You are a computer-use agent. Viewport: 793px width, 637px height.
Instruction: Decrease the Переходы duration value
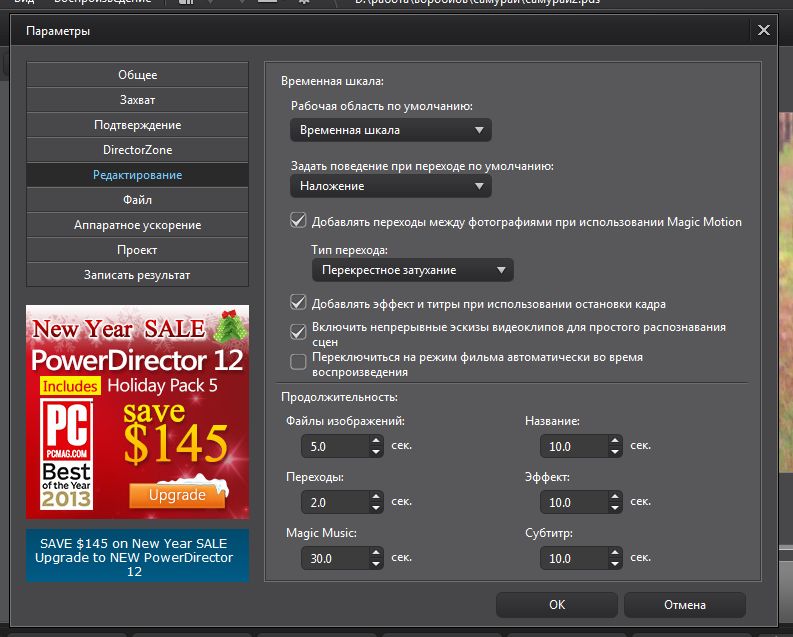click(376, 508)
